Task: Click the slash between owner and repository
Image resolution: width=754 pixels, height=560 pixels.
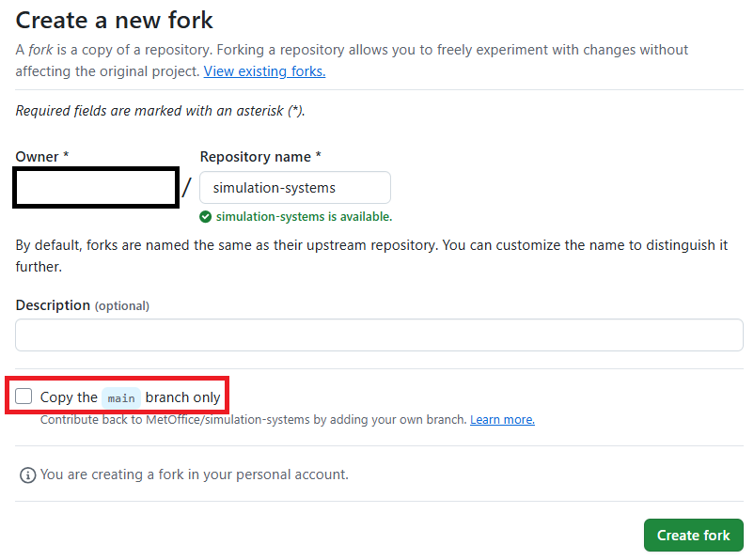Action: (186, 188)
